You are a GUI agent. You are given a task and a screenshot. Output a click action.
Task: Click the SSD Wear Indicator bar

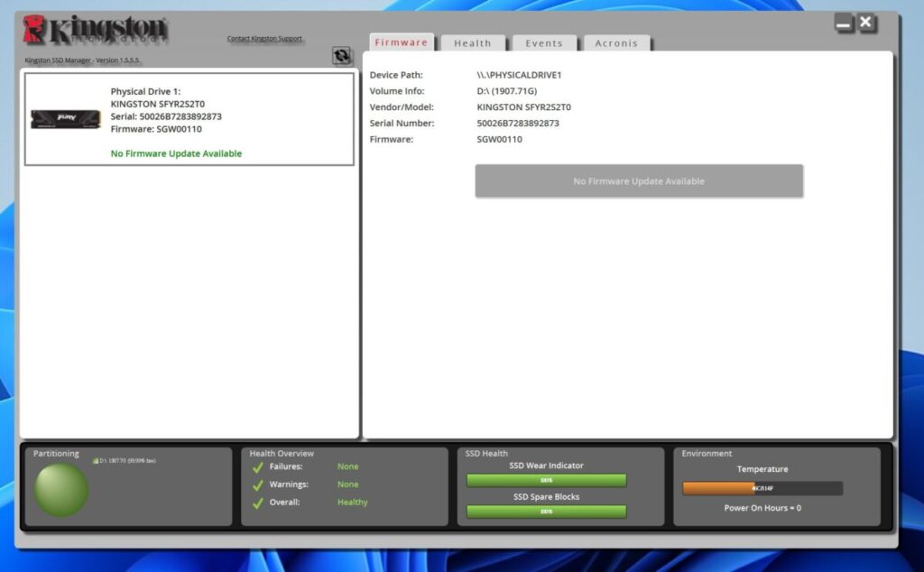(546, 480)
